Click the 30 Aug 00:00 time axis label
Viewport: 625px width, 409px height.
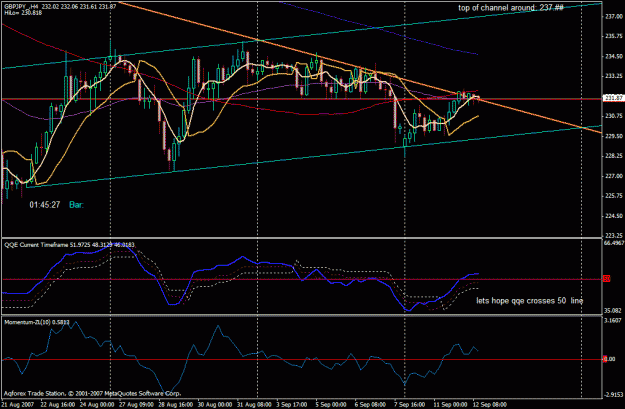click(x=215, y=404)
